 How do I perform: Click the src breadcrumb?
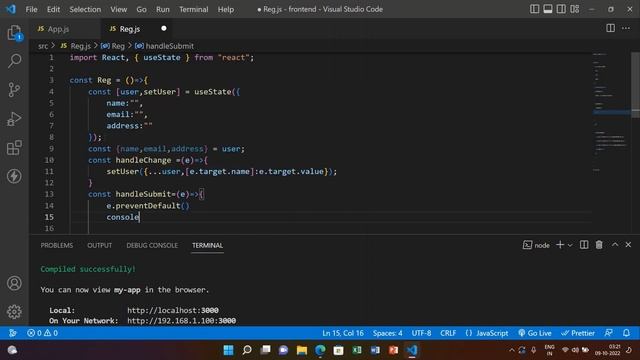[x=43, y=46]
